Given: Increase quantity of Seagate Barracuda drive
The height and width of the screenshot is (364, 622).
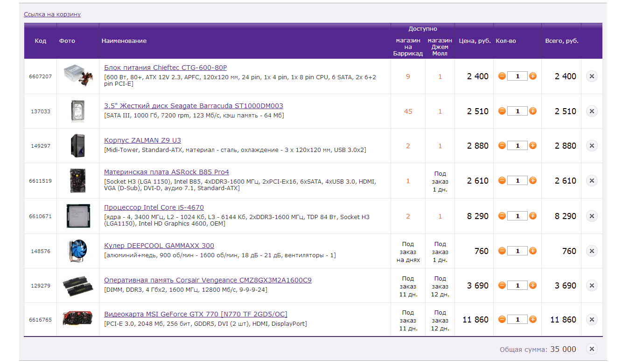Looking at the screenshot, I should [533, 111].
